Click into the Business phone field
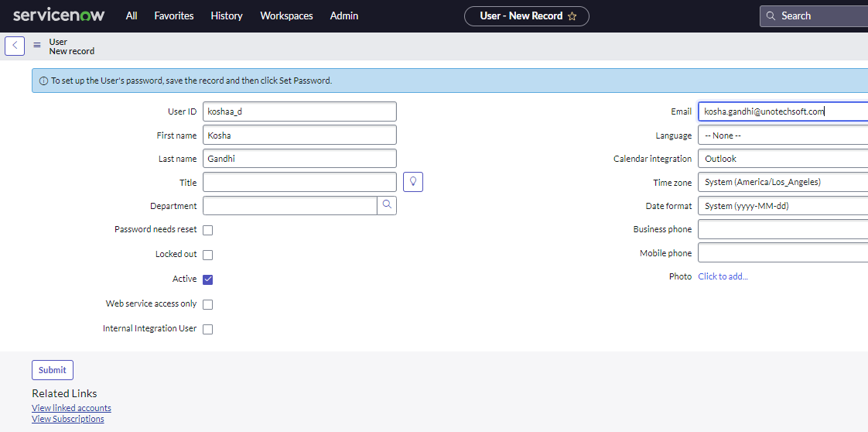Screen dimensions: 868x432 pyautogui.click(x=781, y=230)
